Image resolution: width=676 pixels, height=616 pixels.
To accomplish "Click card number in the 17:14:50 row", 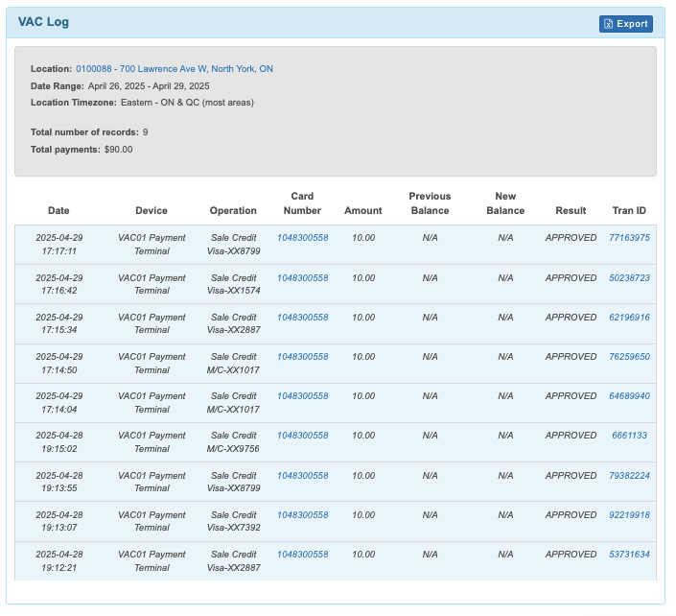I will click(303, 357).
